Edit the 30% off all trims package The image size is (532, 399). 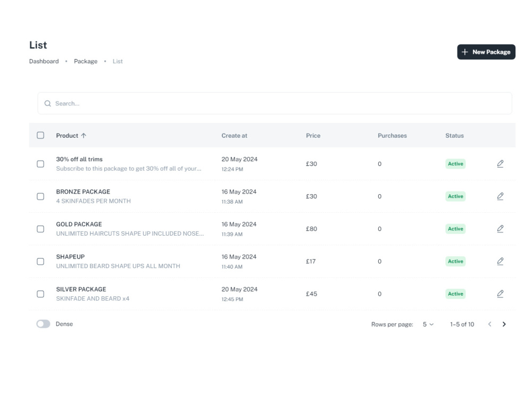500,164
